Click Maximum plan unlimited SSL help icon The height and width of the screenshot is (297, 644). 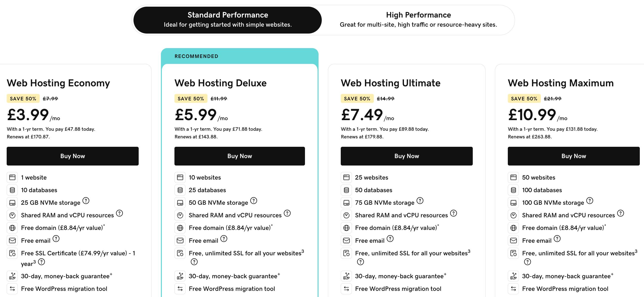click(528, 262)
